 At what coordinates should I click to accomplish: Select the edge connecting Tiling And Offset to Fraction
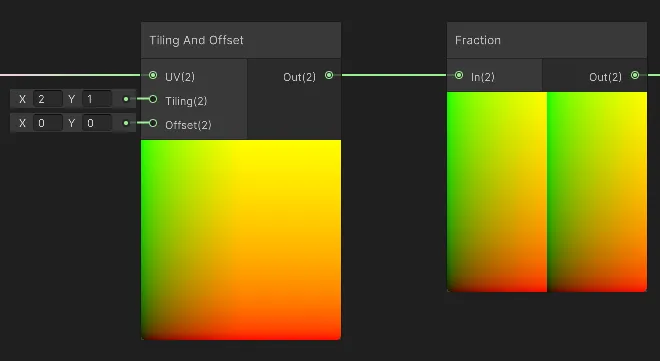(x=394, y=75)
